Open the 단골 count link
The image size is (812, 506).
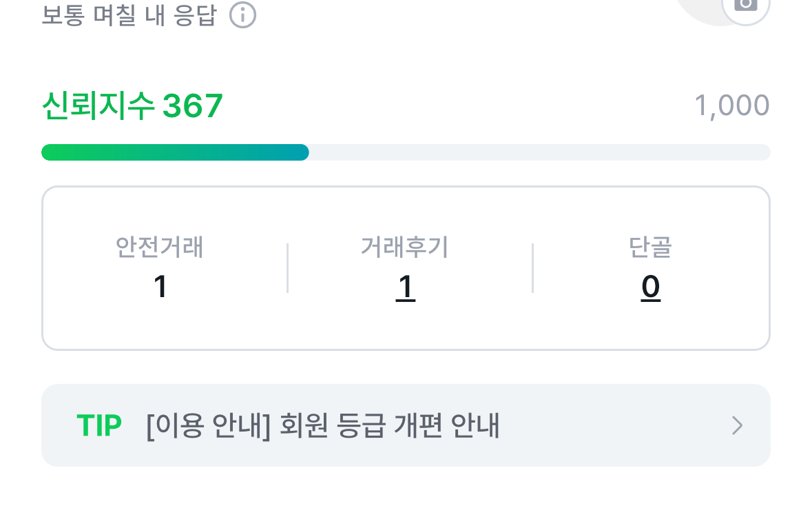click(650, 287)
